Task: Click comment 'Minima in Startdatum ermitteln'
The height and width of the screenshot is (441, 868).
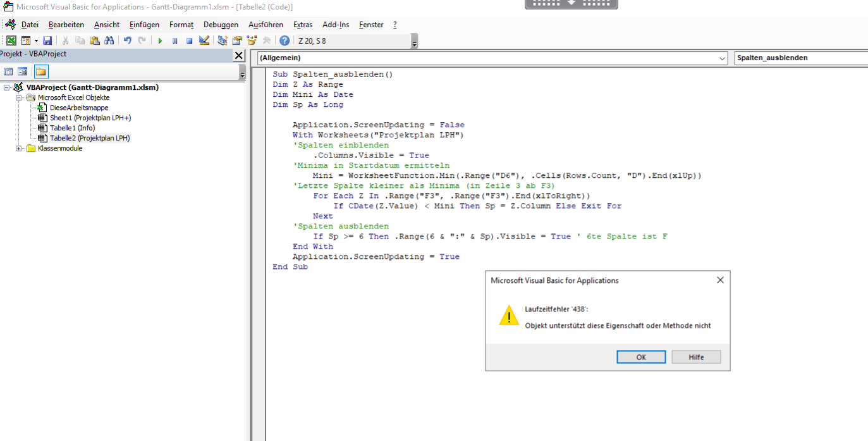Action: 370,165
